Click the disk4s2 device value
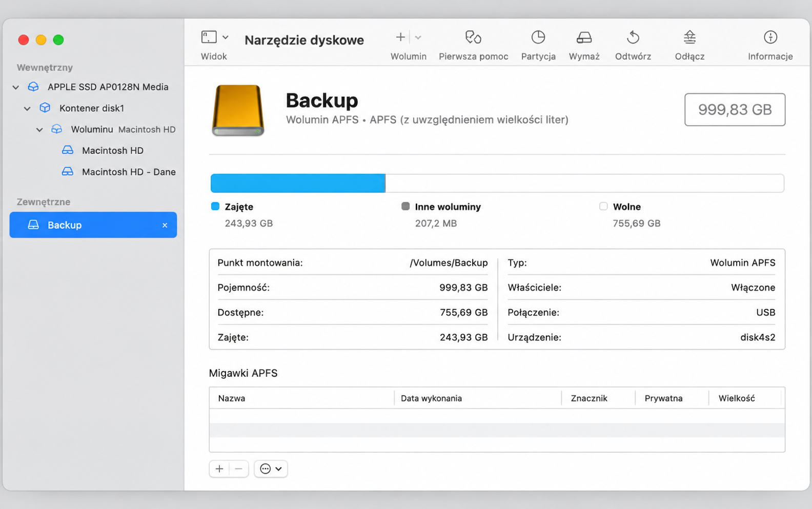 click(x=758, y=337)
